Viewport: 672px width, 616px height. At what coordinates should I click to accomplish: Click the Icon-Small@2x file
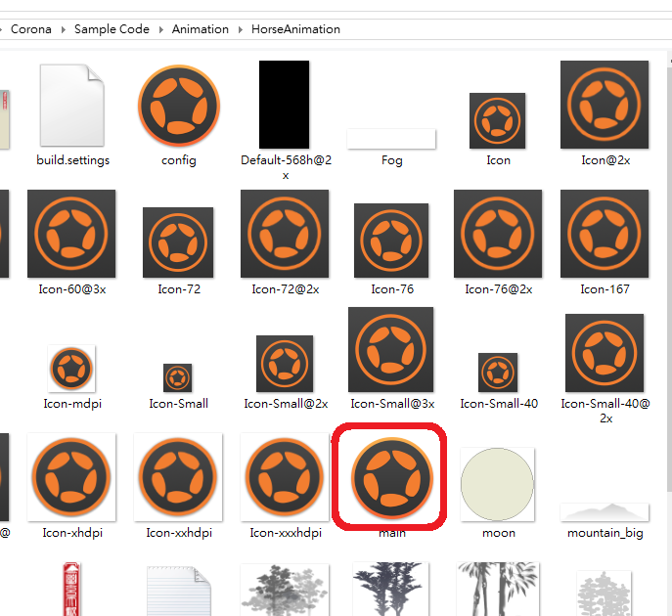pyautogui.click(x=285, y=364)
